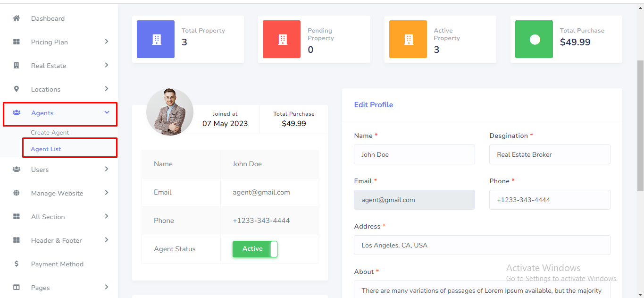Click the Manage Website globe icon

17,193
